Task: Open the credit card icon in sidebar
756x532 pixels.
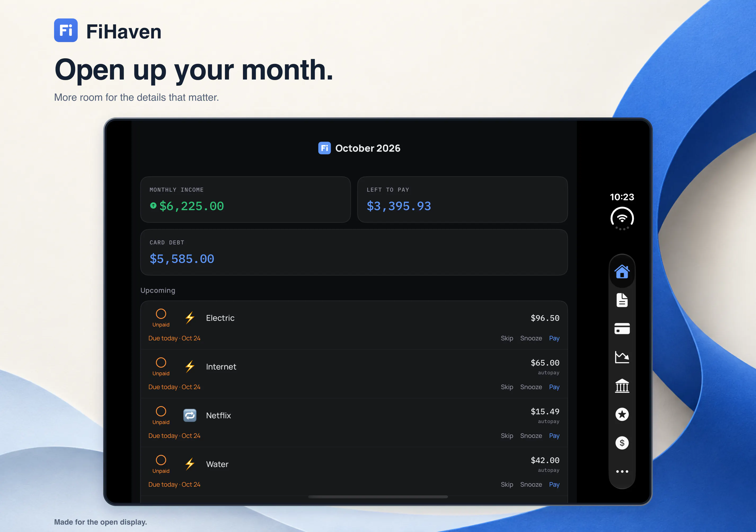Action: (x=622, y=329)
